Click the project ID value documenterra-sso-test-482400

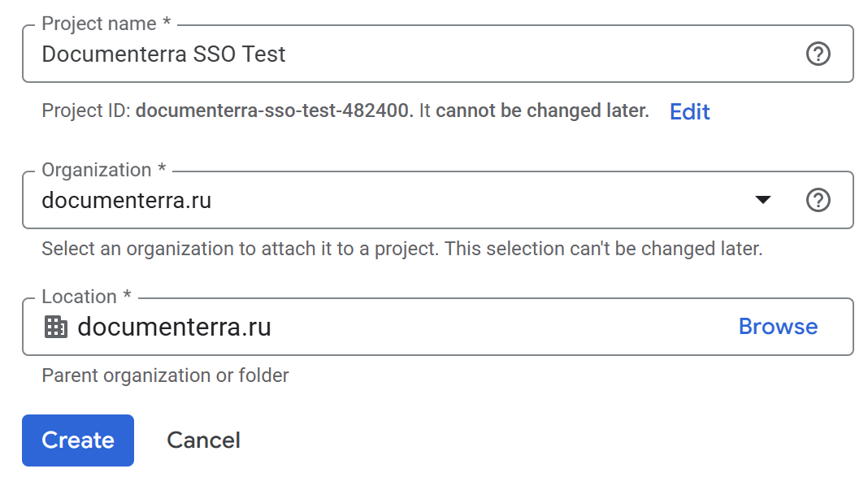[274, 111]
